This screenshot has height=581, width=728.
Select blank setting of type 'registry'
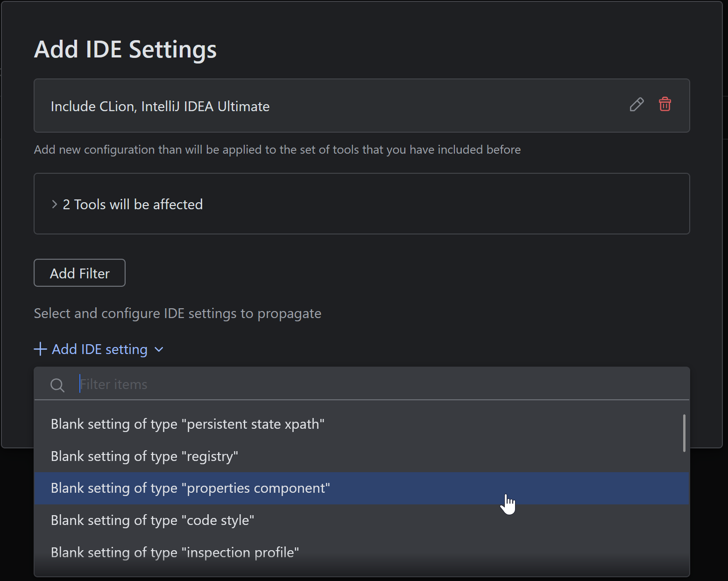click(x=144, y=456)
